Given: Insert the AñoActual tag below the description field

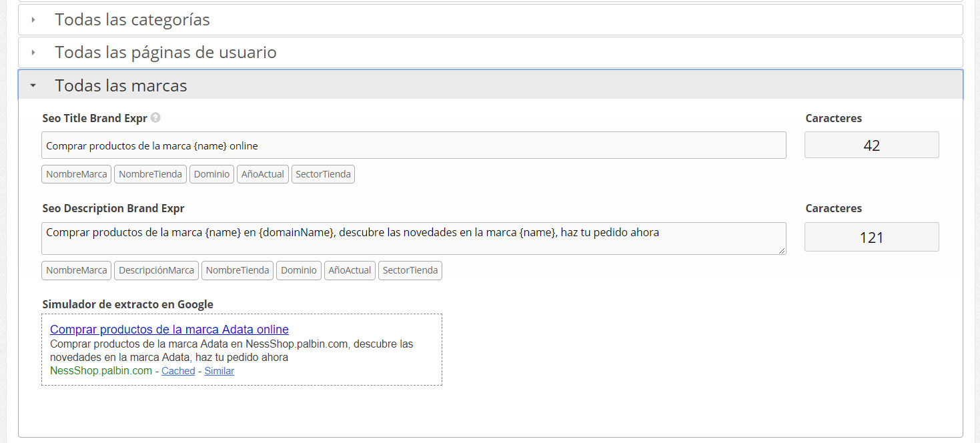Looking at the screenshot, I should pos(349,270).
